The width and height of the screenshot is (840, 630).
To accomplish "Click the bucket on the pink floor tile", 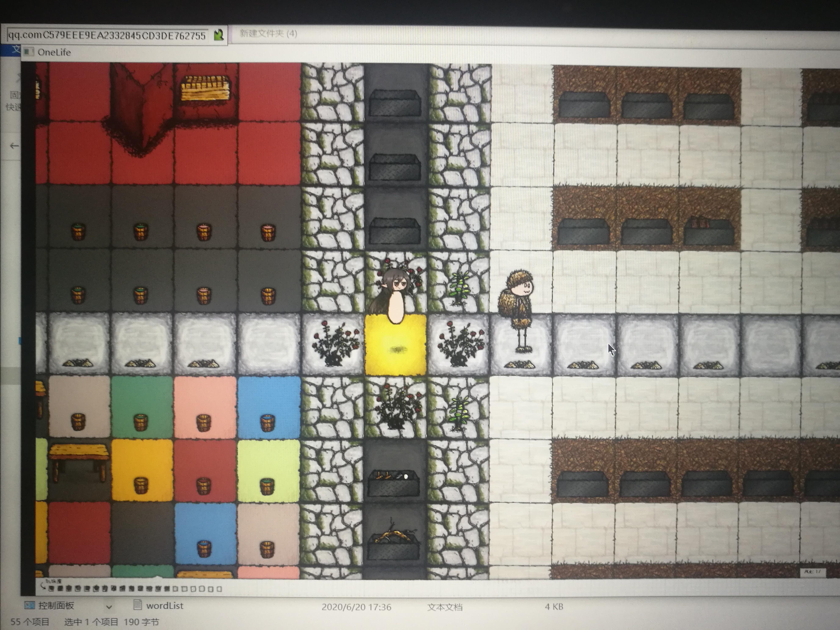I will click(204, 423).
